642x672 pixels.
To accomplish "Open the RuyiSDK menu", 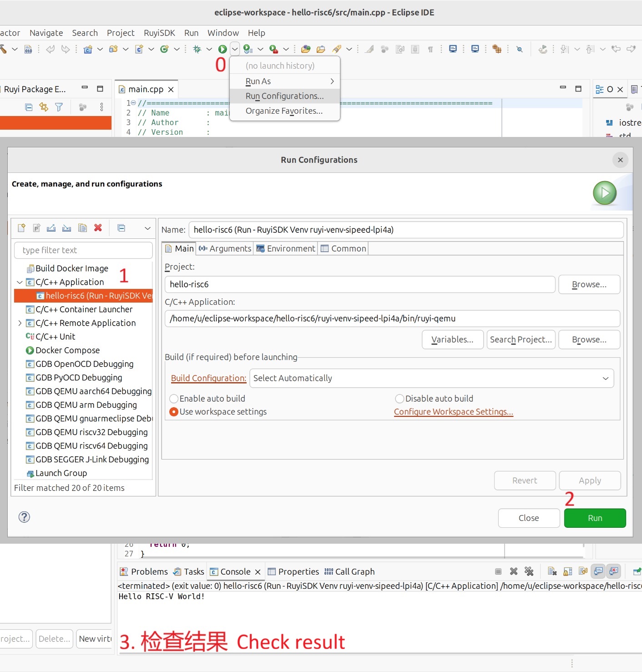I will [159, 33].
